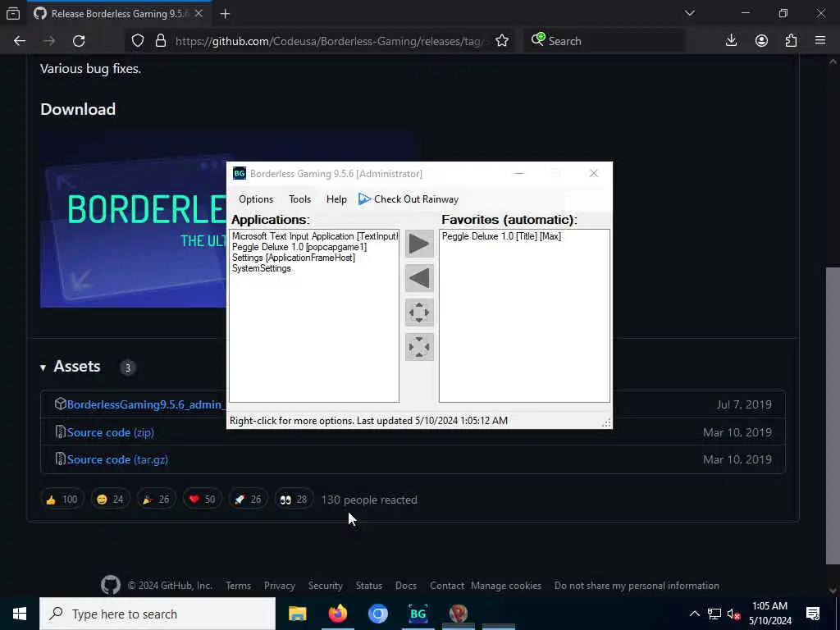Show hidden system tray icons chevron
This screenshot has width=840, height=630.
click(x=694, y=614)
